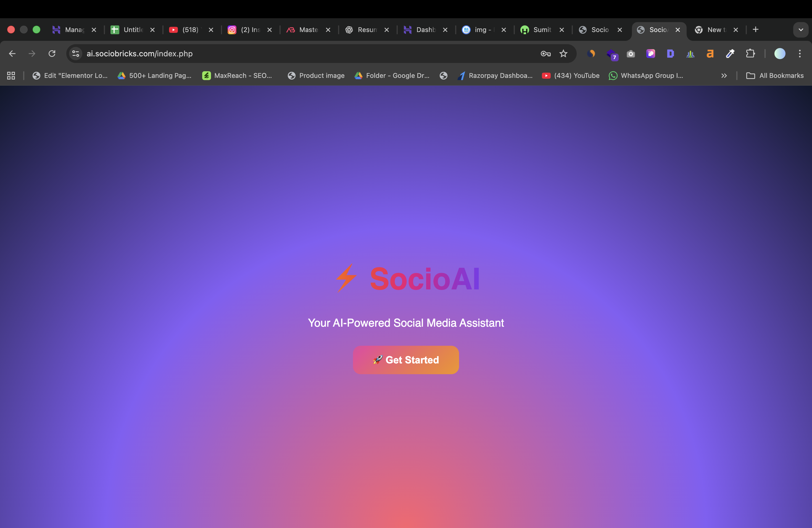812x528 pixels.
Task: Open a new tab with plus button
Action: [x=755, y=30]
